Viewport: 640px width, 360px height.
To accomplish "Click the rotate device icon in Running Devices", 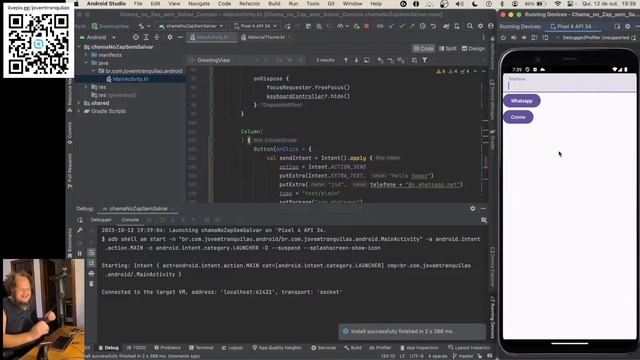I will pyautogui.click(x=535, y=38).
